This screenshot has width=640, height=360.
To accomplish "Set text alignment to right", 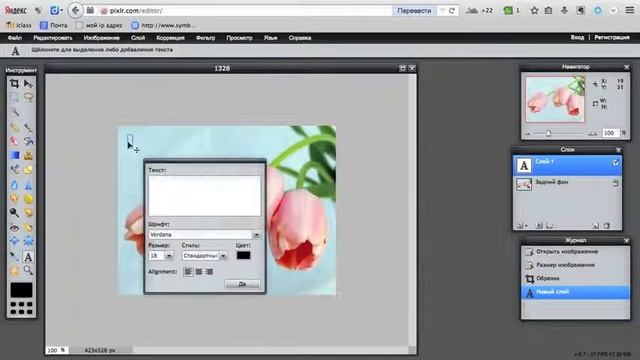I will [209, 272].
